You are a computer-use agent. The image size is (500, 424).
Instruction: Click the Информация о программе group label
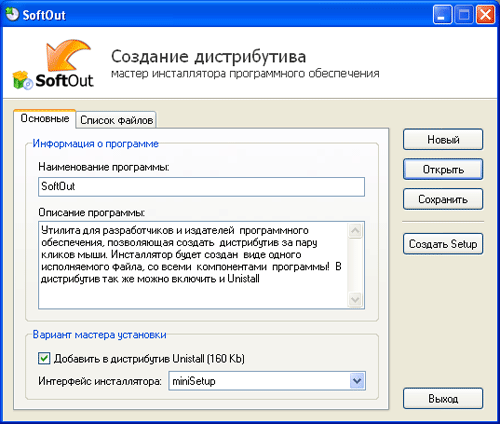pos(95,144)
